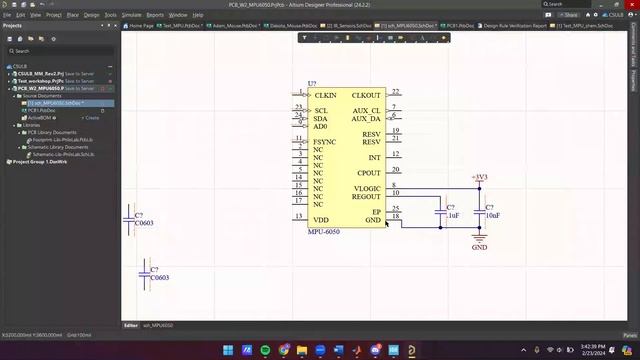Click the title bar Search box
640x360 pixels.
(x=566, y=4)
